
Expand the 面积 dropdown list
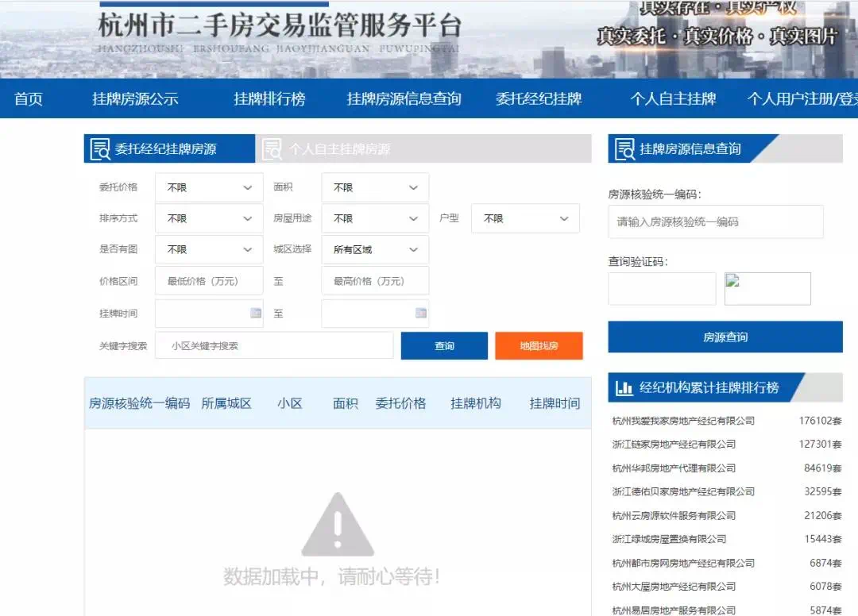tap(375, 188)
